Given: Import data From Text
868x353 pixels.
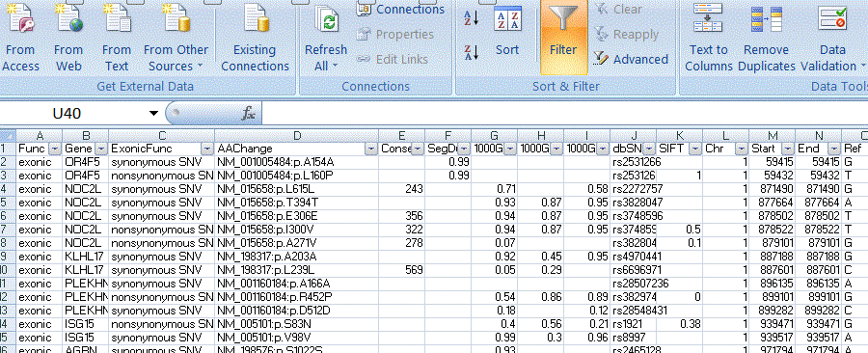Looking at the screenshot, I should (x=117, y=39).
